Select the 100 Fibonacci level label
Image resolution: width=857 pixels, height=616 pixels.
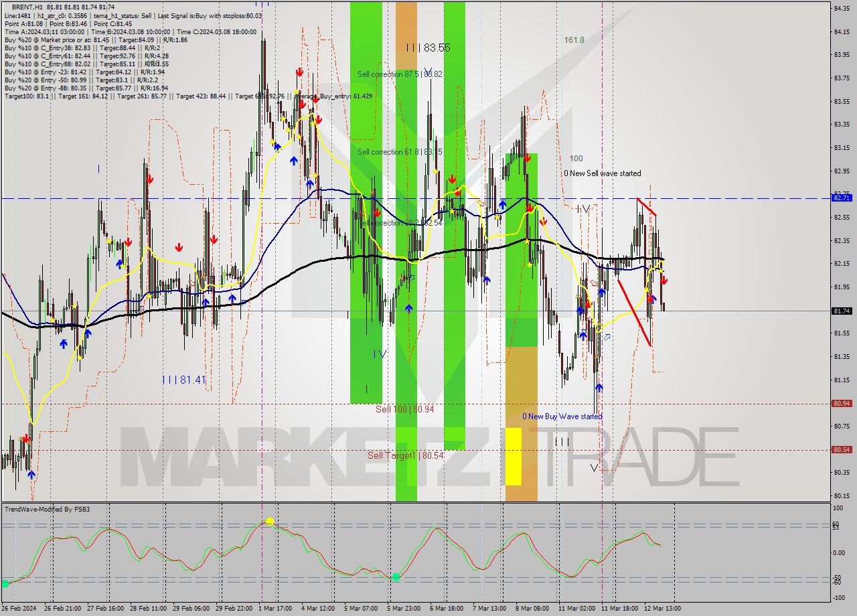(576, 159)
